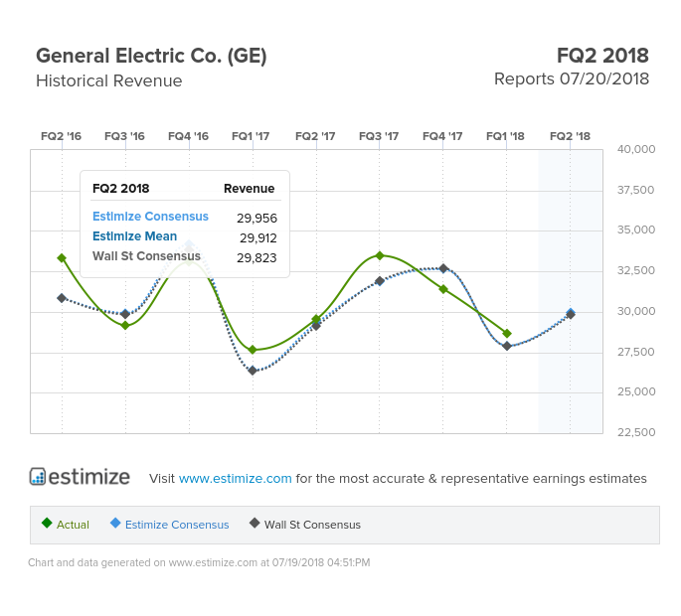Select the green Actual diamond at FQ4 '17

pyautogui.click(x=443, y=289)
